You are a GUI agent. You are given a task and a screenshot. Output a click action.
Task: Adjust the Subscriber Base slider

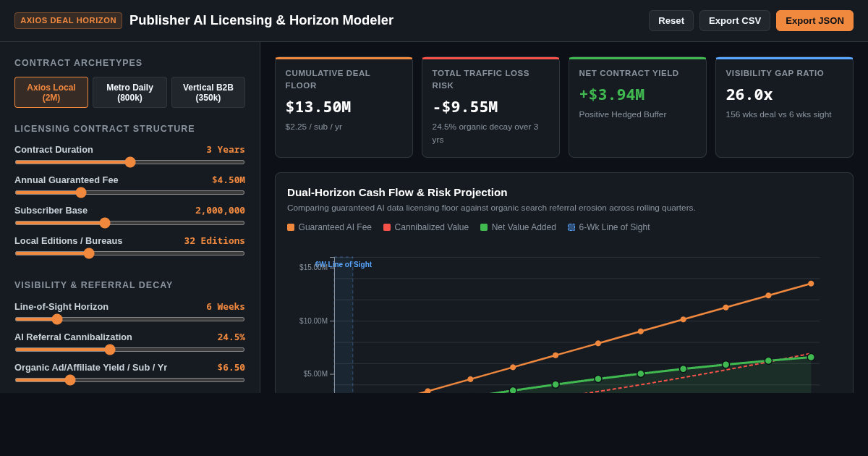click(129, 223)
